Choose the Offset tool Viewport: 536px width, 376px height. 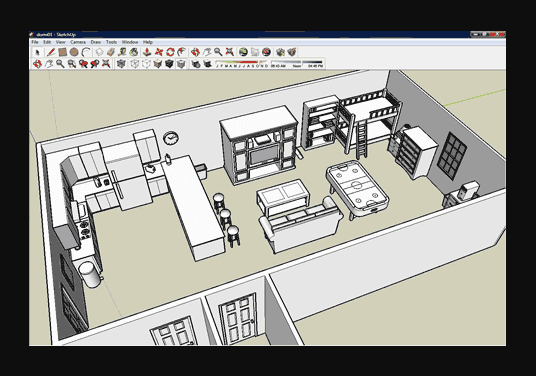[182, 52]
